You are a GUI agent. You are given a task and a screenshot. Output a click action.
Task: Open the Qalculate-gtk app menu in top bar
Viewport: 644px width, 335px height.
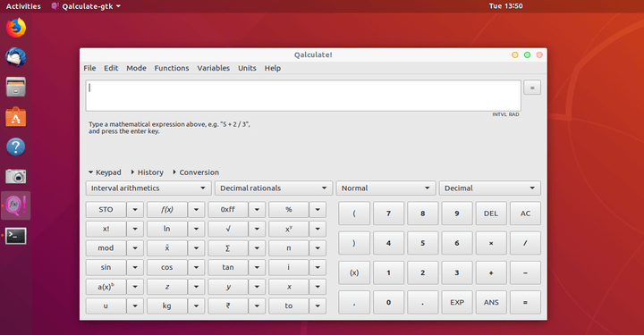[86, 6]
